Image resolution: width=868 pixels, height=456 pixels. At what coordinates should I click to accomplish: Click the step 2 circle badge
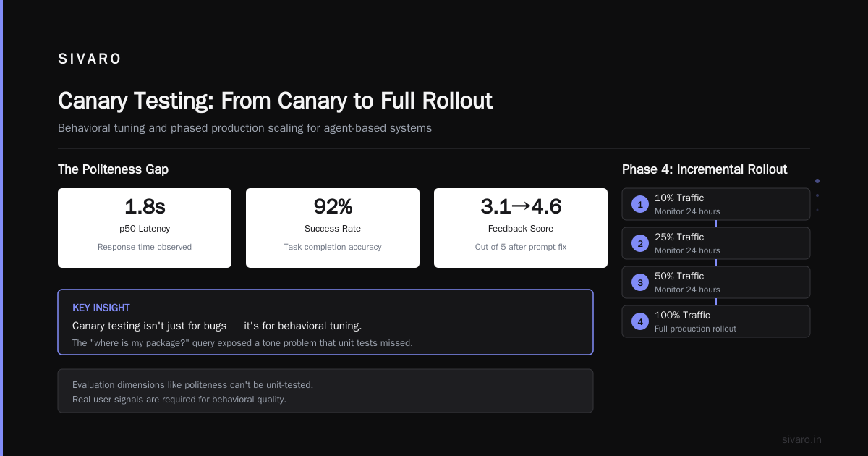640,243
